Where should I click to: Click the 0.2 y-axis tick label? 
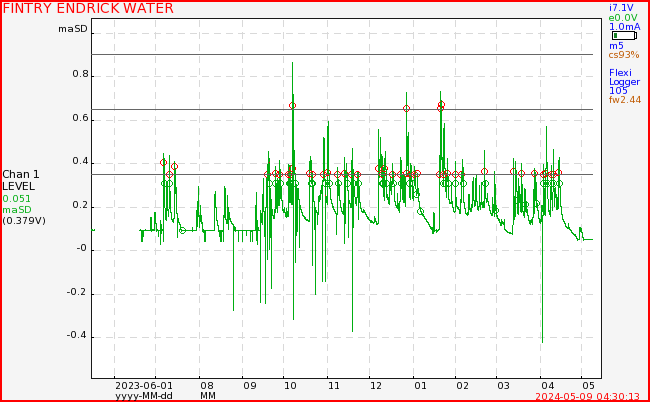click(80, 205)
